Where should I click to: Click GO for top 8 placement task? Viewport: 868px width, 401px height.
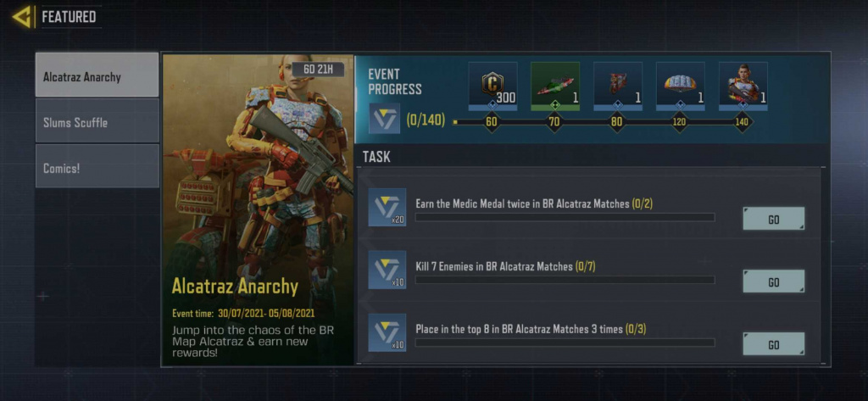(x=773, y=344)
